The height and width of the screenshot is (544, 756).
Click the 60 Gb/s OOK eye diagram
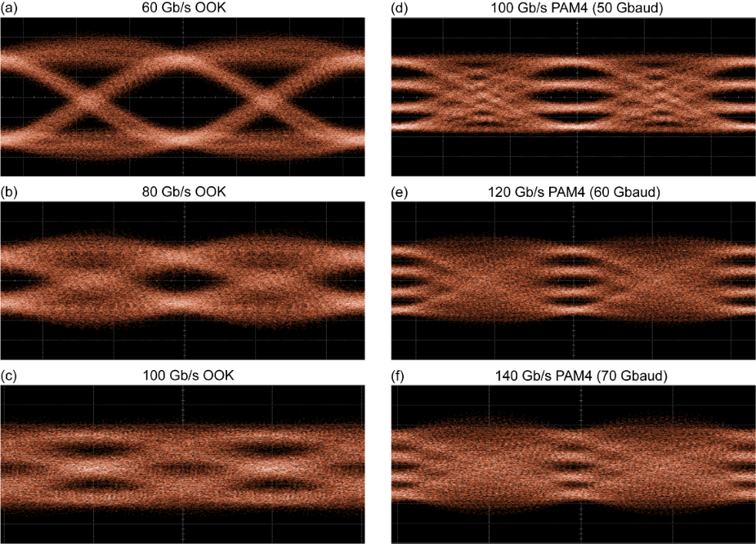click(183, 97)
